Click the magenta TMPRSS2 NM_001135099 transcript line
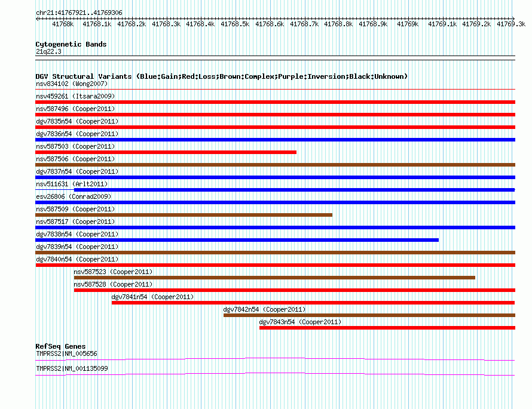Image resolution: width=532 pixels, height=409 pixels. tap(275, 374)
